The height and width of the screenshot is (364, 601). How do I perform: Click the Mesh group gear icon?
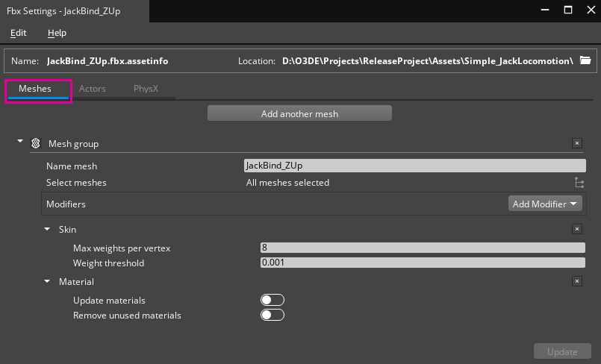point(35,143)
